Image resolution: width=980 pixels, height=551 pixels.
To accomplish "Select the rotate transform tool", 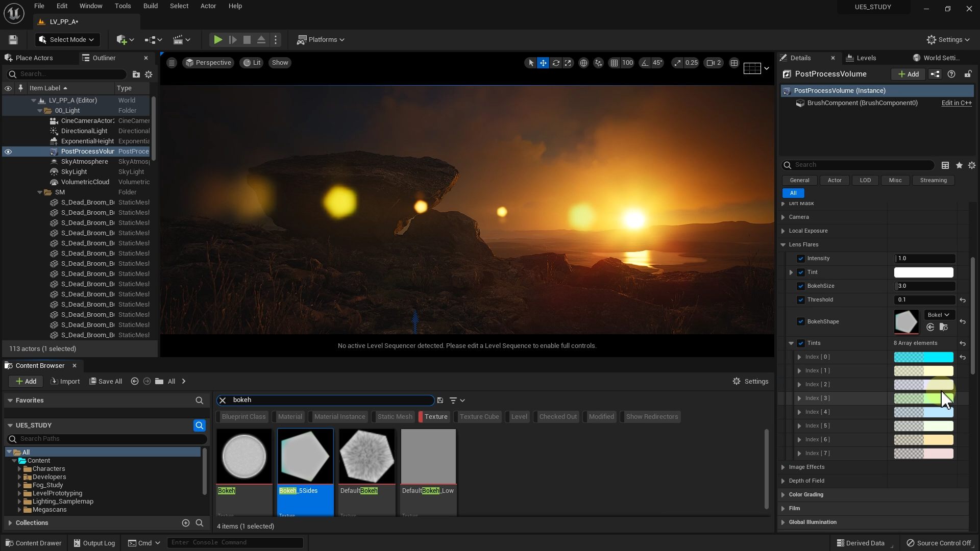I will pyautogui.click(x=556, y=63).
